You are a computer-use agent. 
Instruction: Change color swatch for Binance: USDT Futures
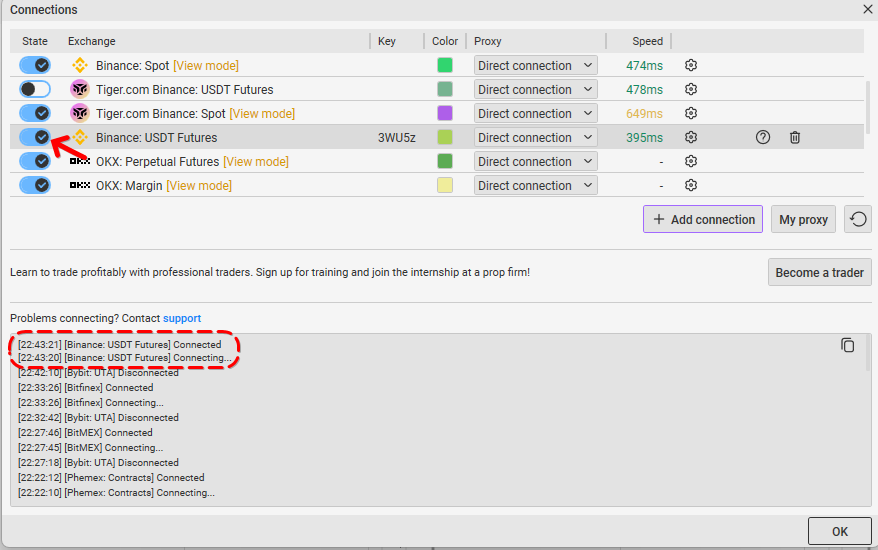(445, 138)
